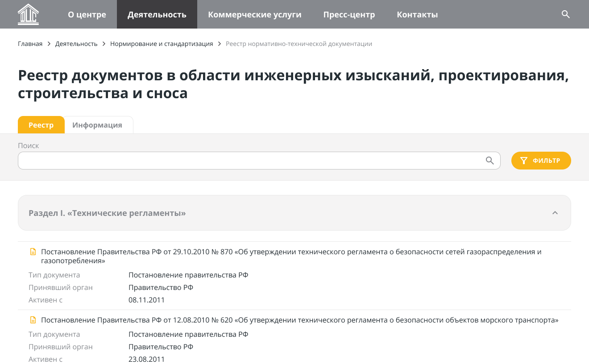Open the resolution № 620 maritime transport document

tap(299, 320)
